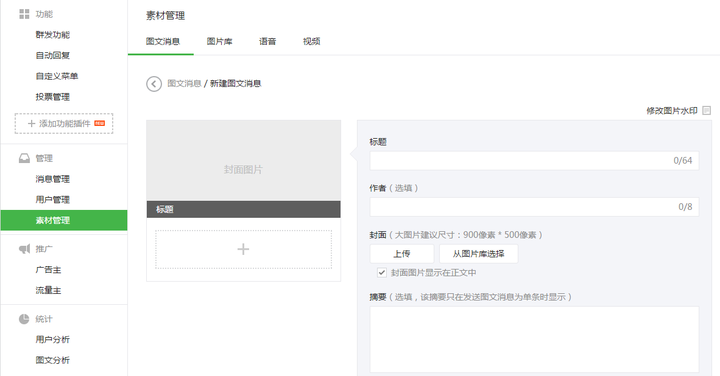Click the 统计 pie chart section icon
This screenshot has height=376, width=720.
(24, 319)
